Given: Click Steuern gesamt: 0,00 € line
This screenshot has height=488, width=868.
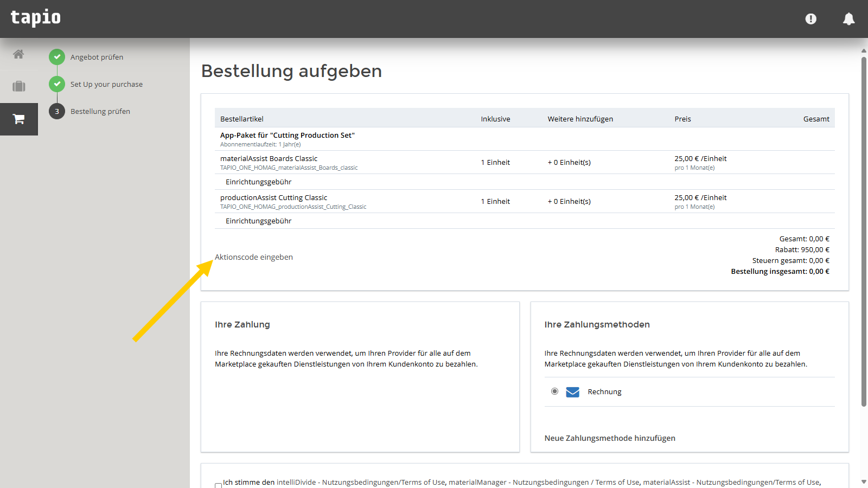Looking at the screenshot, I should [x=790, y=260].
